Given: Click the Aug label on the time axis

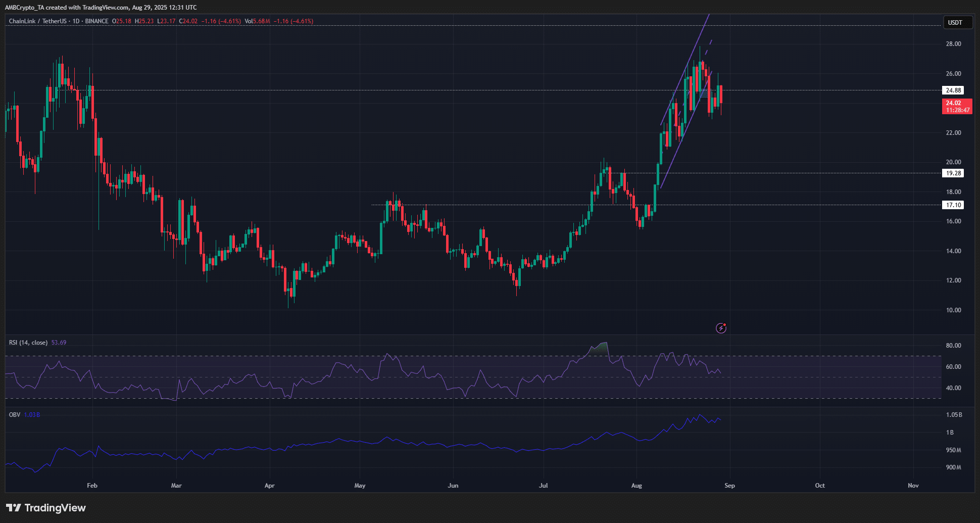Looking at the screenshot, I should click(x=636, y=486).
